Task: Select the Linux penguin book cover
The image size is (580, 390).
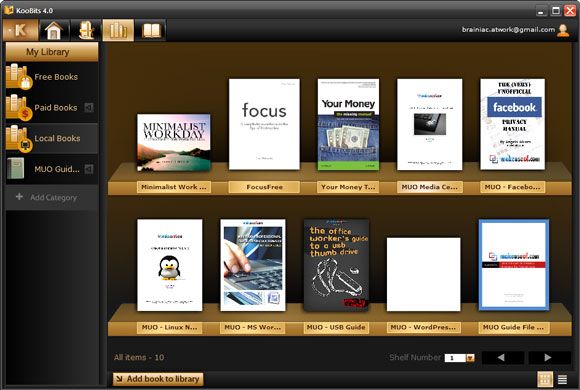Action: (170, 265)
